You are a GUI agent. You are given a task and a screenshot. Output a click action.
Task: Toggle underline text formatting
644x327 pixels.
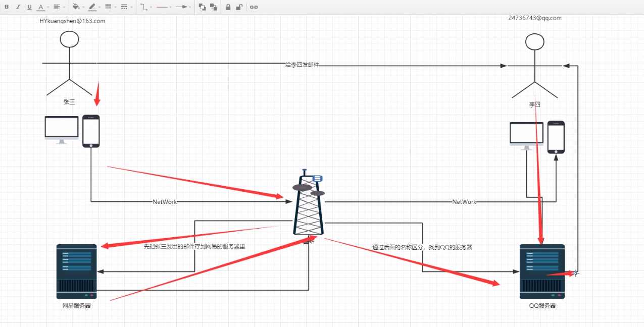[x=29, y=7]
